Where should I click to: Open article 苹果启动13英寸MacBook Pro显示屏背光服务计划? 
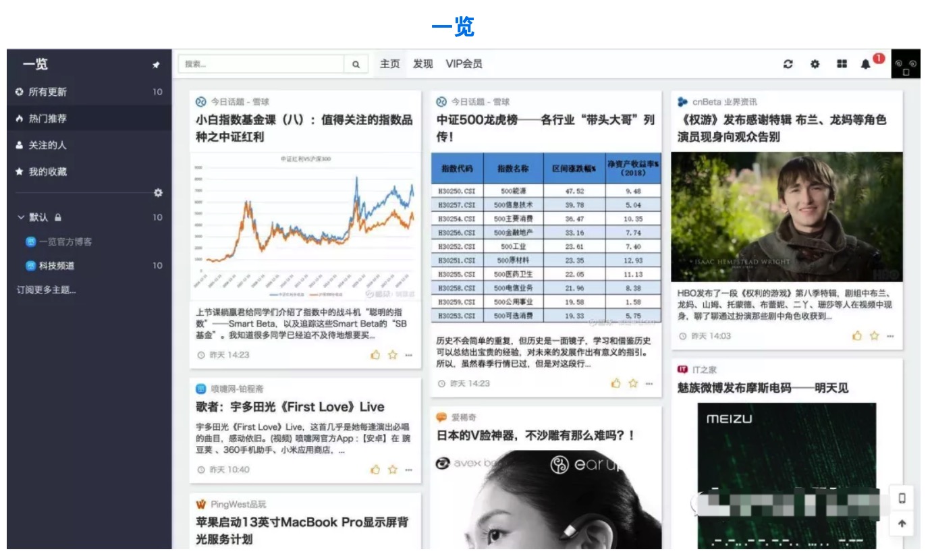click(x=302, y=530)
